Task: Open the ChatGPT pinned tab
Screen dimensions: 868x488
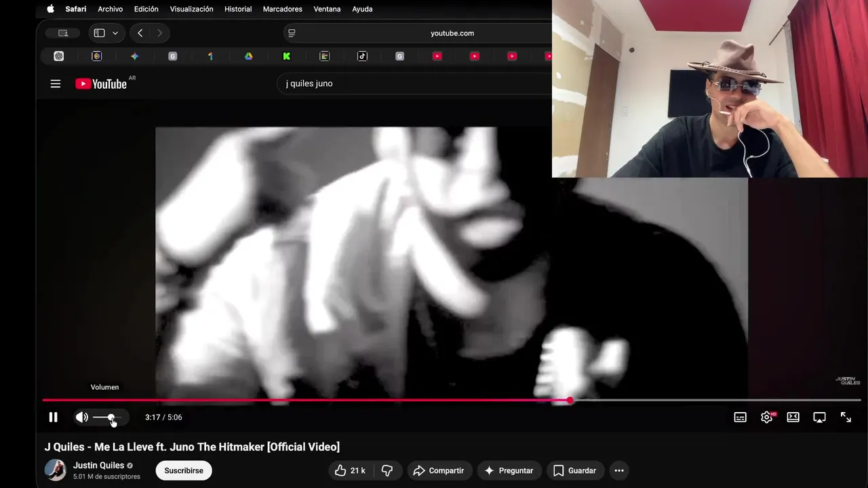Action: point(59,56)
